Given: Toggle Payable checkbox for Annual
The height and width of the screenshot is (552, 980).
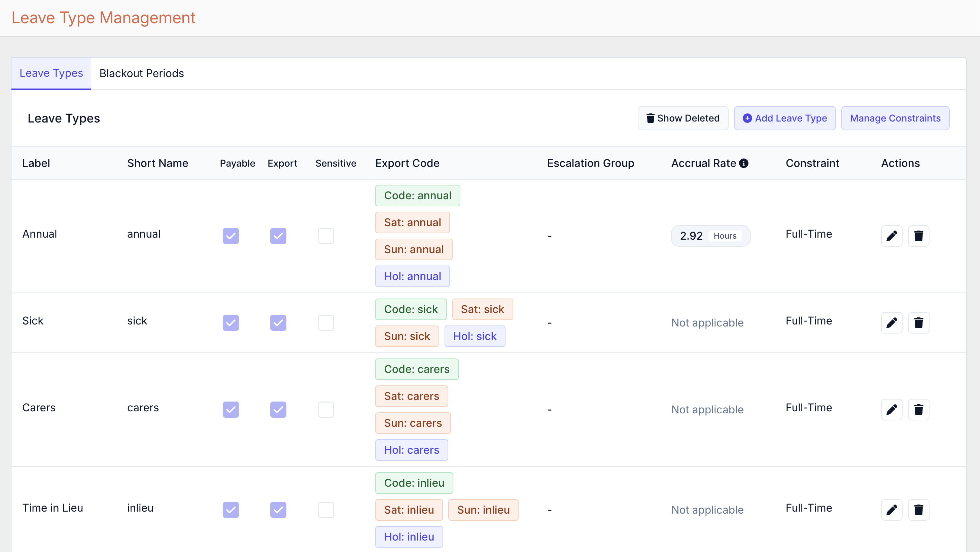Looking at the screenshot, I should pyautogui.click(x=231, y=236).
